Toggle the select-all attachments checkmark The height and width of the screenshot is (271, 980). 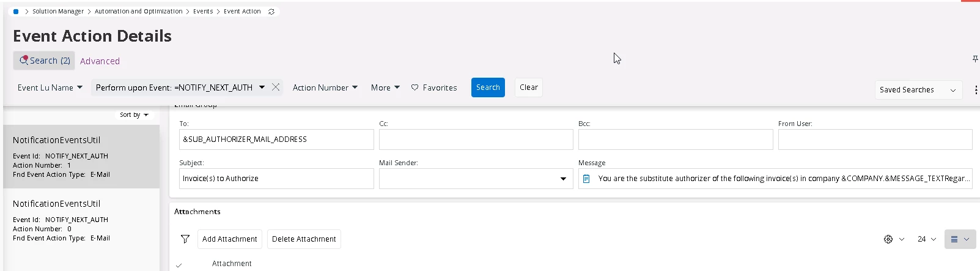pyautogui.click(x=179, y=265)
